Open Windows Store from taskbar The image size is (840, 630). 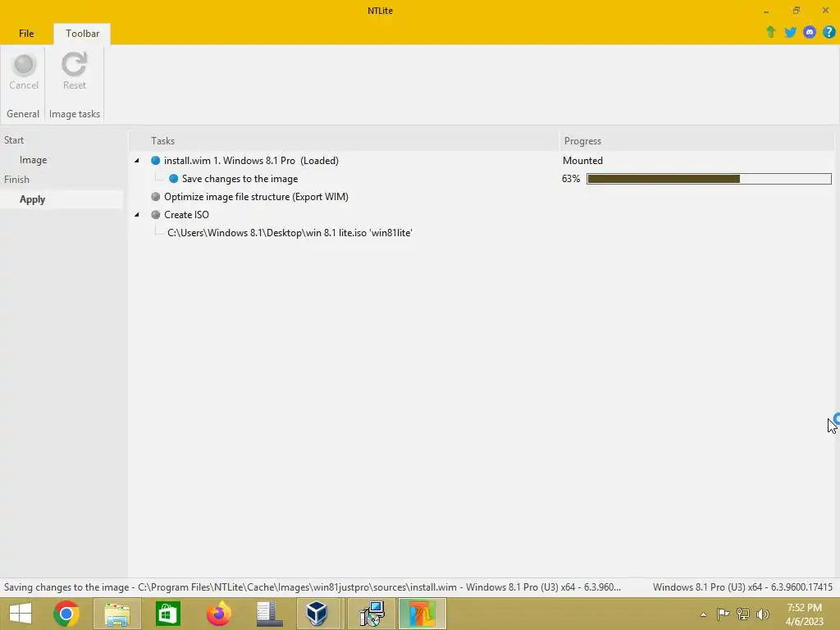[x=167, y=614]
